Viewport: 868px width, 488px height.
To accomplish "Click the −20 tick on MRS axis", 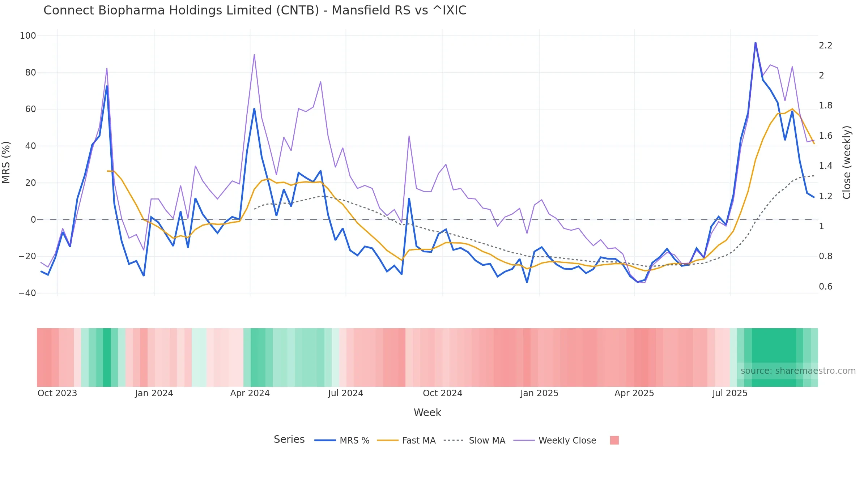I will pyautogui.click(x=27, y=256).
